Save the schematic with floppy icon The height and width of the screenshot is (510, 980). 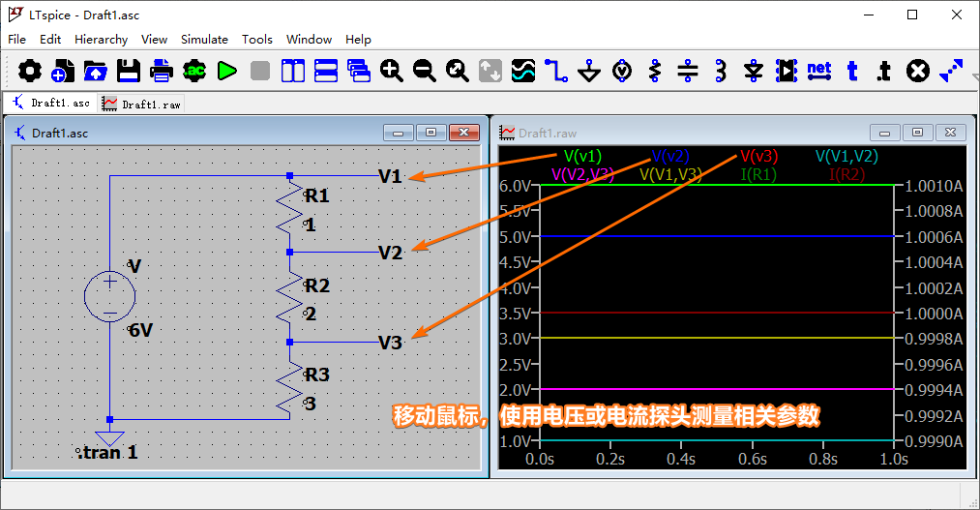click(x=128, y=71)
